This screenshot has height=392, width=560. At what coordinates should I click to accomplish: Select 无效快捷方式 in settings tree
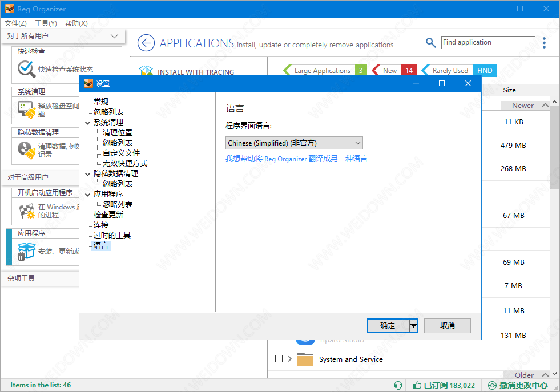coord(125,164)
